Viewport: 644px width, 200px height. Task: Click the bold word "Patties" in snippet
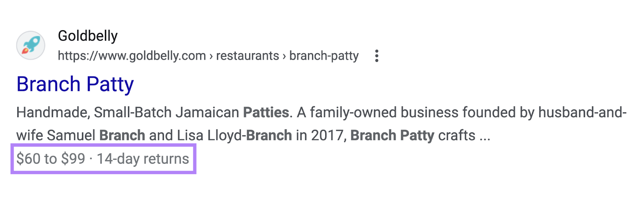click(x=266, y=112)
